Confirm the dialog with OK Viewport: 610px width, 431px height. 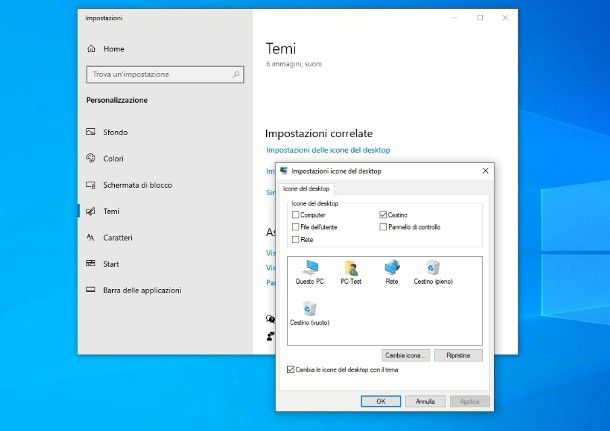(381, 401)
